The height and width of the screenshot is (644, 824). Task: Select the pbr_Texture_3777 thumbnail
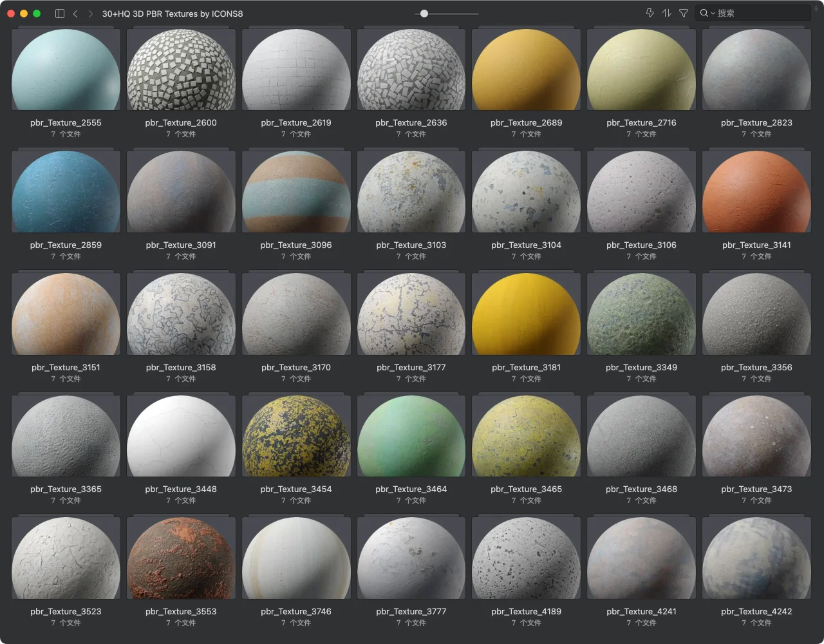[411, 558]
